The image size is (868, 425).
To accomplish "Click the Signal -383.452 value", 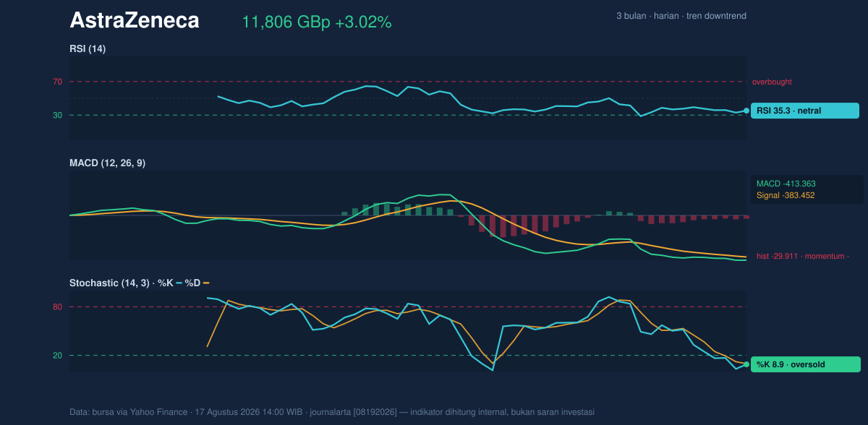I will [786, 195].
